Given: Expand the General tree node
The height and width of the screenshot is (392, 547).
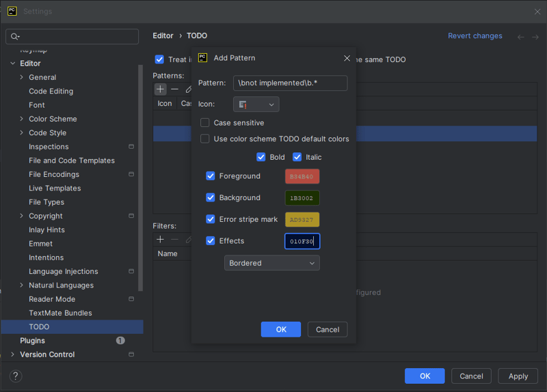Looking at the screenshot, I should [x=22, y=77].
